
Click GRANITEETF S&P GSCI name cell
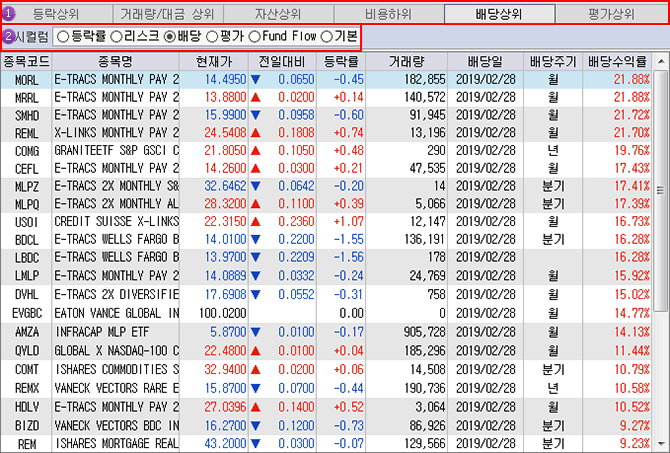click(x=116, y=151)
